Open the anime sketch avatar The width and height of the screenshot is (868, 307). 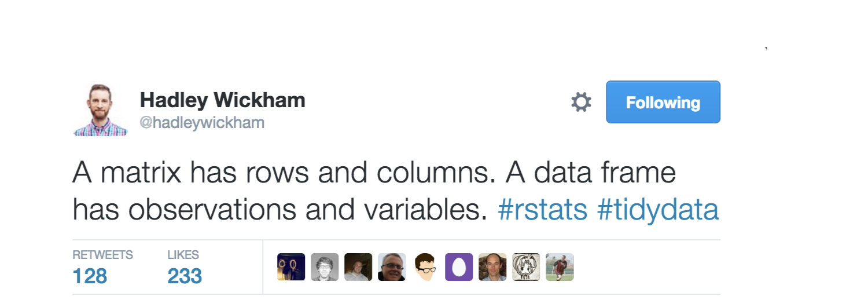point(526,267)
